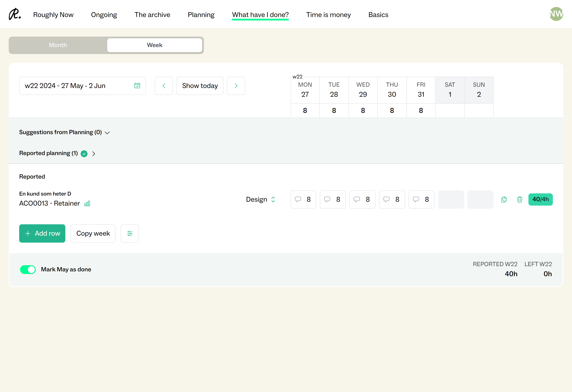The height and width of the screenshot is (392, 572).
Task: Open row filter settings sliders icon
Action: point(130,233)
